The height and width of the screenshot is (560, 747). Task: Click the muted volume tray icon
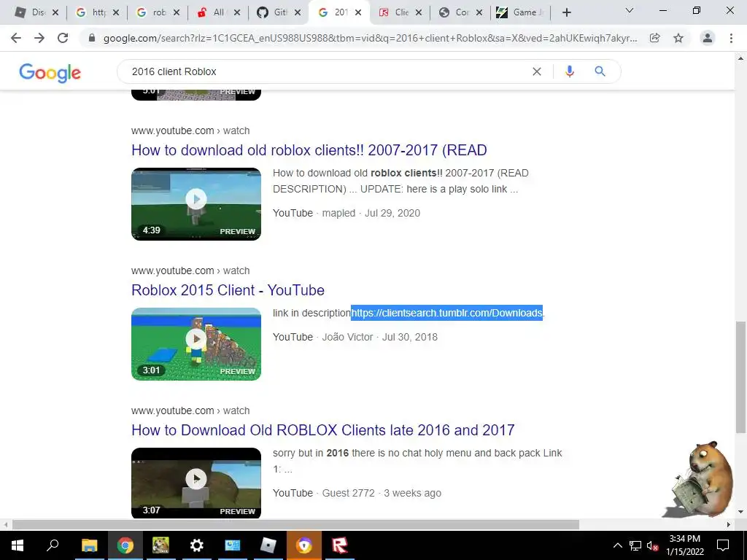pos(652,545)
